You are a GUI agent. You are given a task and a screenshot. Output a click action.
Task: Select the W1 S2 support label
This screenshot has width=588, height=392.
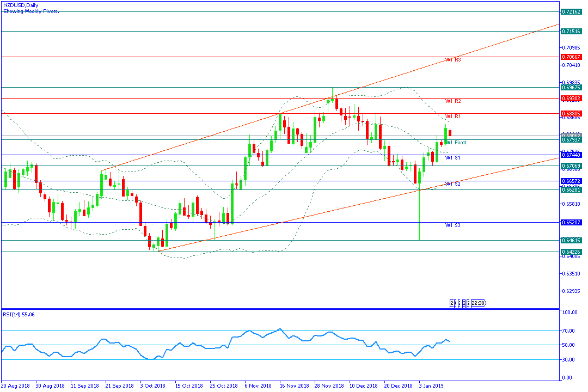click(x=453, y=184)
